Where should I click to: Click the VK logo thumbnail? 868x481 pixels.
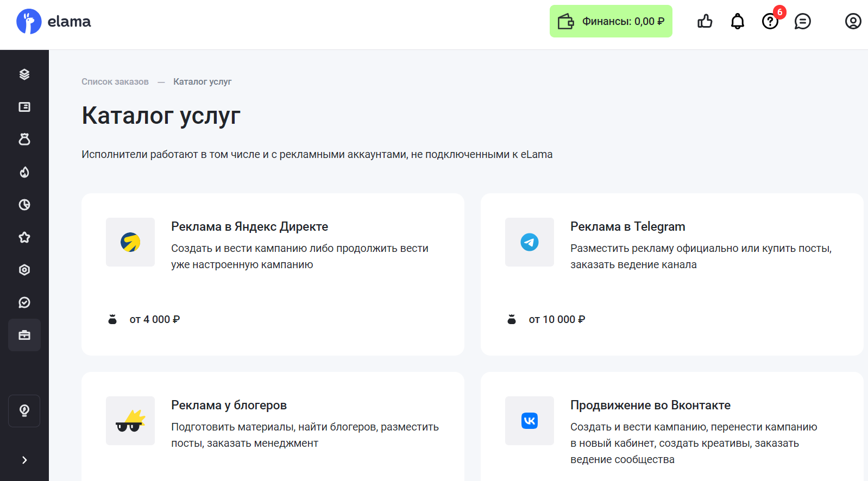[x=530, y=421]
